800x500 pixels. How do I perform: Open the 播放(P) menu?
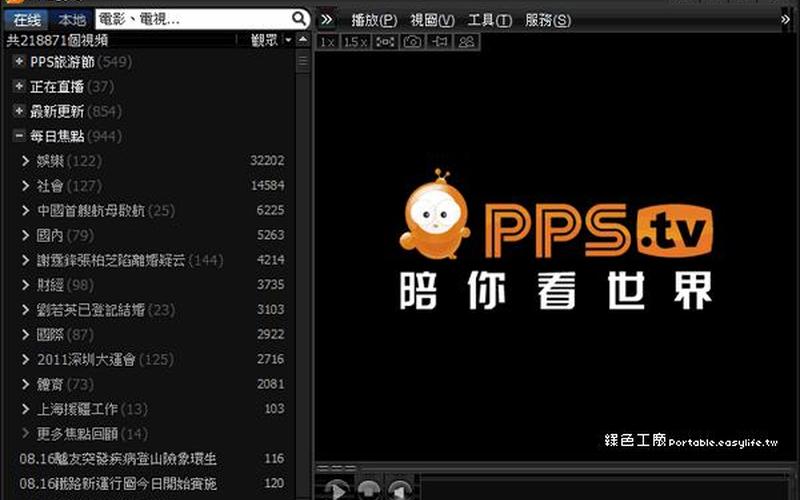(x=374, y=20)
